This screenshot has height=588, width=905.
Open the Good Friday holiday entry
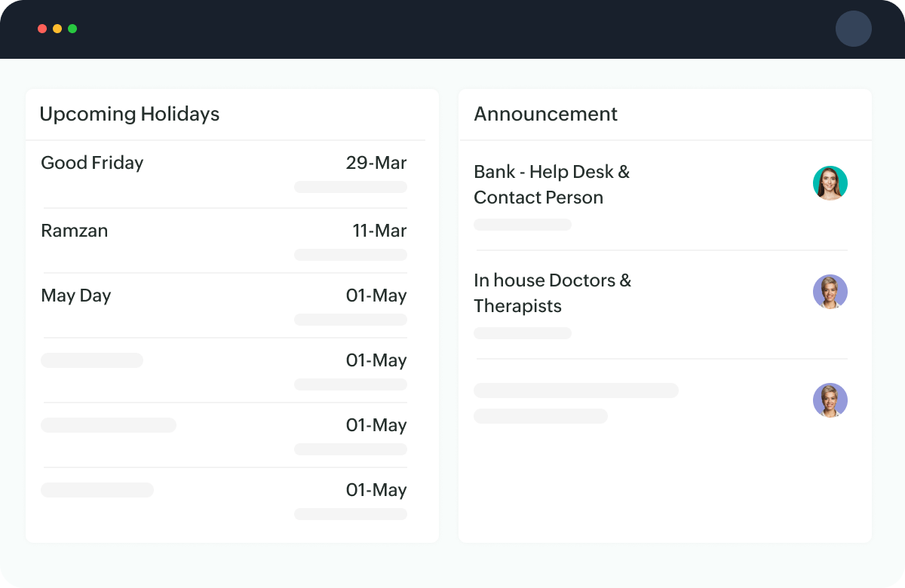point(92,163)
